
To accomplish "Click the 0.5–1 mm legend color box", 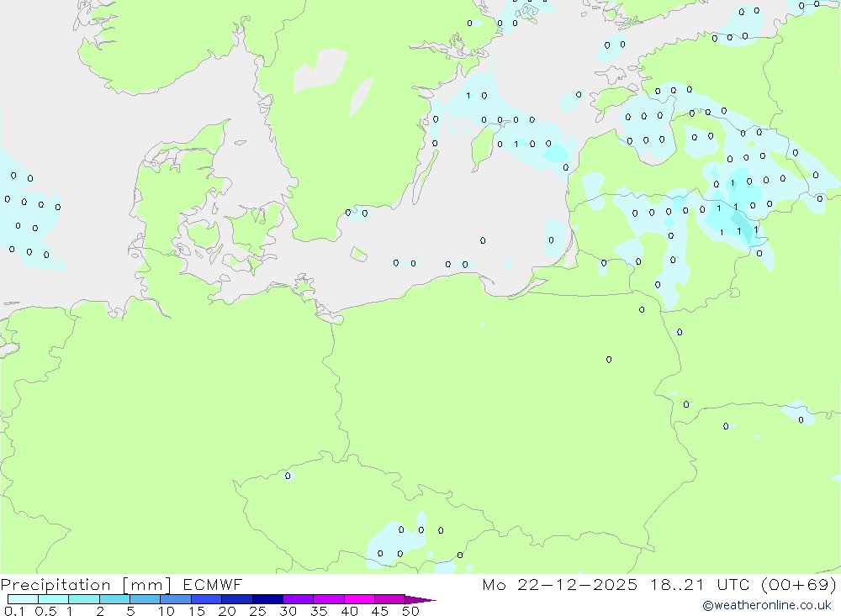I will 54,599.
